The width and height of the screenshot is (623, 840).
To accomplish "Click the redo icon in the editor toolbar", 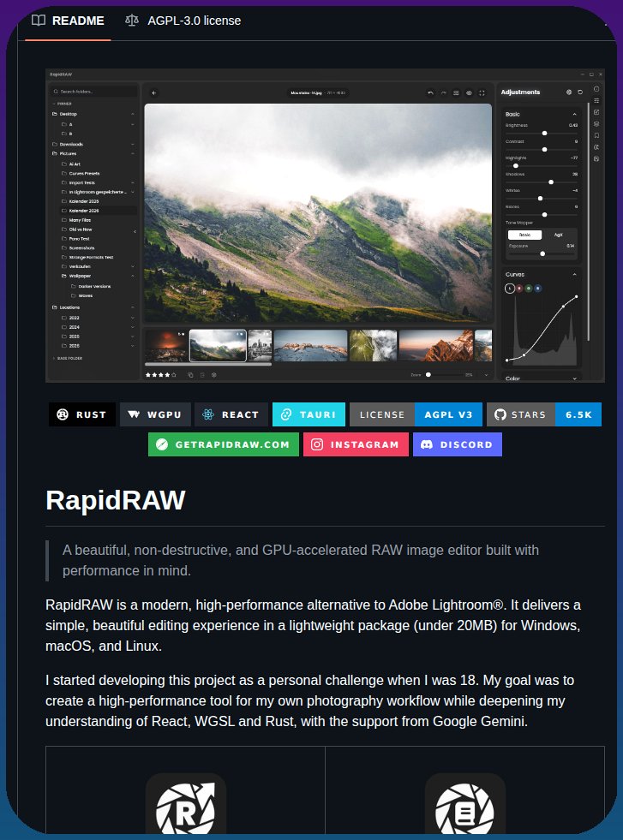I will click(443, 92).
